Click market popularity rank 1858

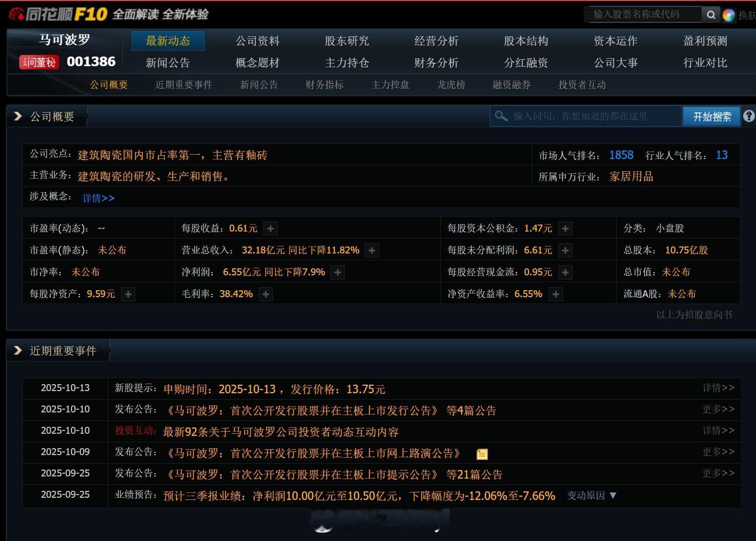coord(621,155)
